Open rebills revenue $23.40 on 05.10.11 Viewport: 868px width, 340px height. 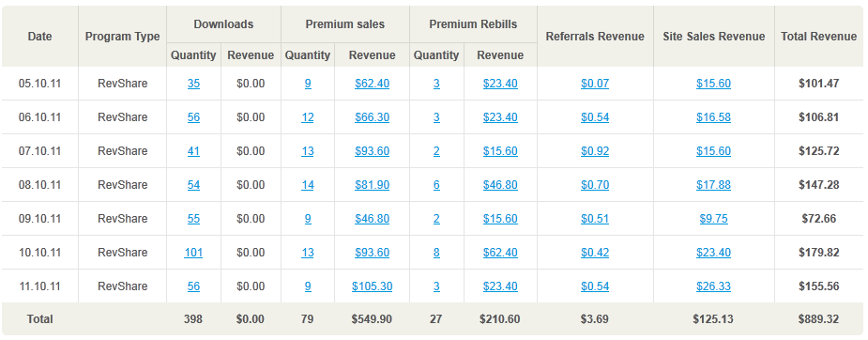tap(500, 84)
